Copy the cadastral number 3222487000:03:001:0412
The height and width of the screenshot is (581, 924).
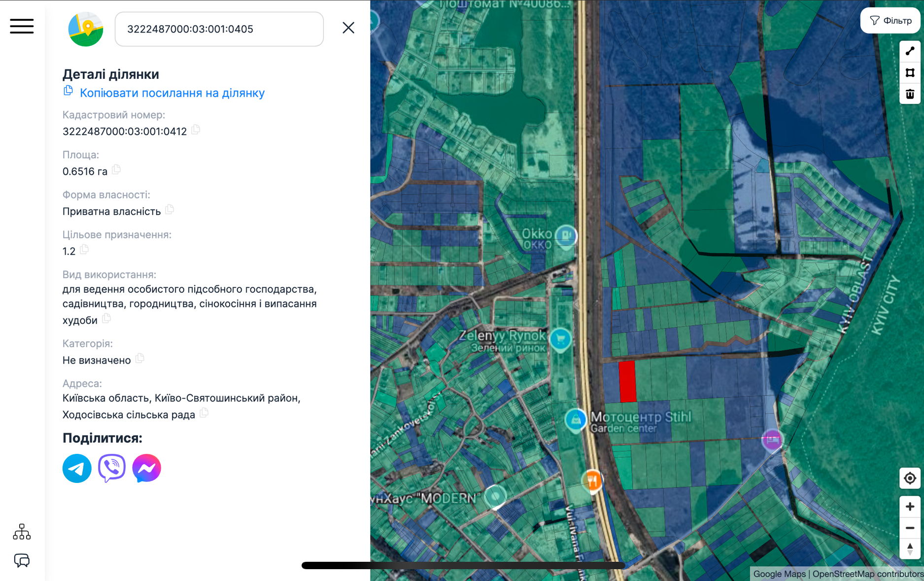coord(196,130)
